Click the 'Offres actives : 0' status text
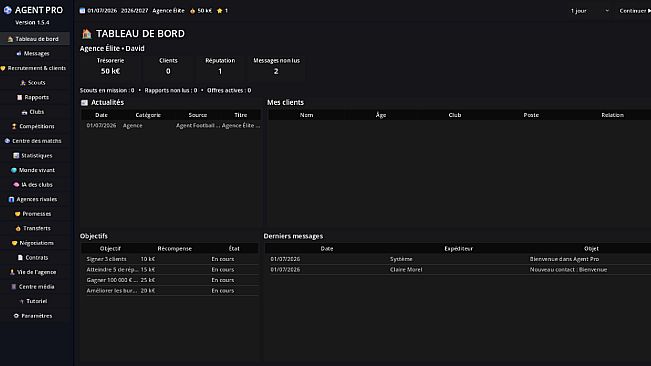 [x=229, y=90]
